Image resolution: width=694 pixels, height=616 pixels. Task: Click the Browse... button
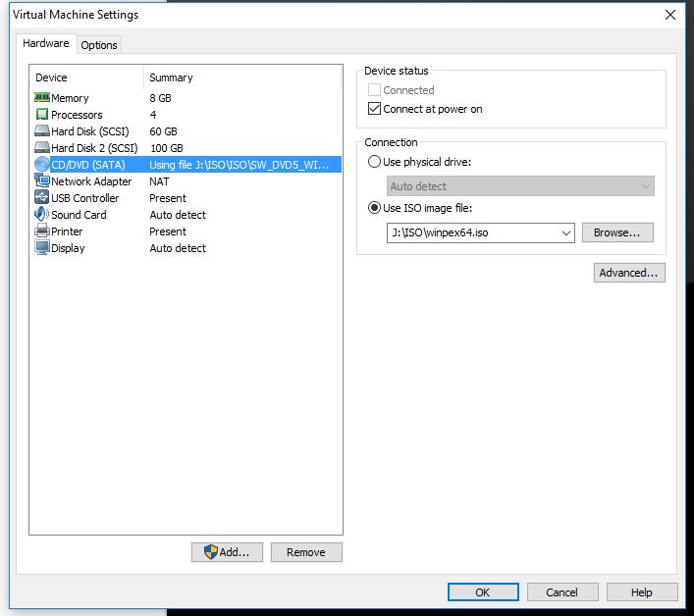pos(617,232)
